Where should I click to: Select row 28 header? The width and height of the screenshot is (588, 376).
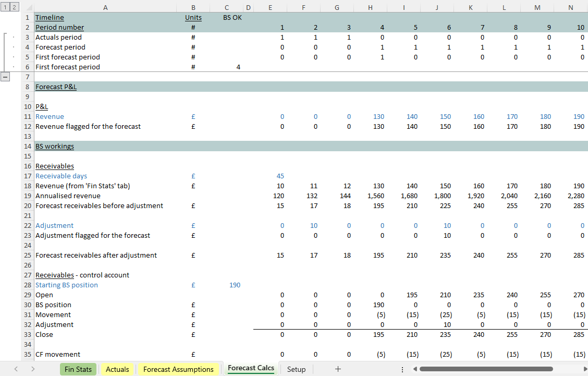pos(27,285)
